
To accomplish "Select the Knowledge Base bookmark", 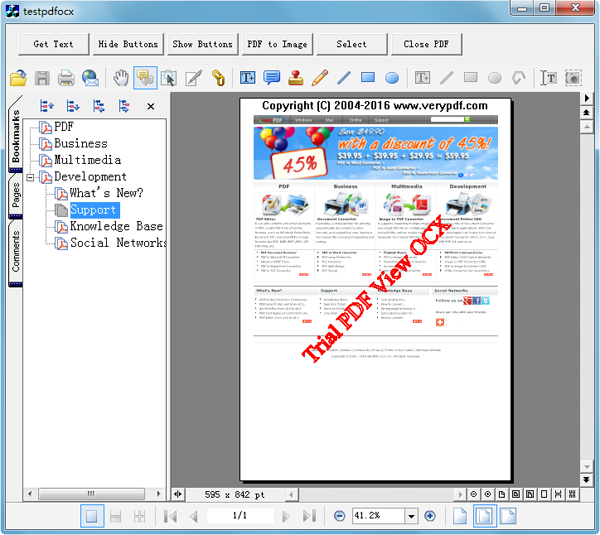I will pos(116,226).
